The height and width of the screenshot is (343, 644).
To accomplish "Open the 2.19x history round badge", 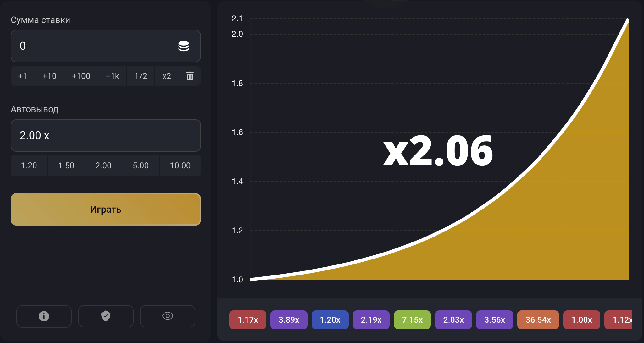I will 371,320.
